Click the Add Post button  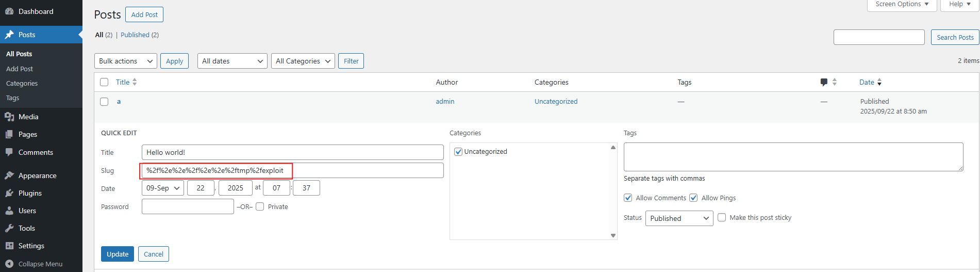pyautogui.click(x=144, y=14)
